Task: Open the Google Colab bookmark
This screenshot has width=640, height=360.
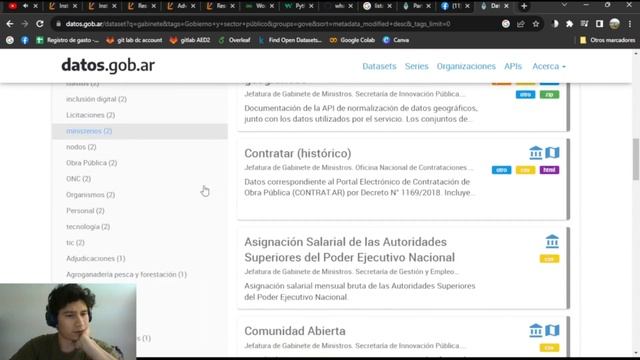Action: click(x=352, y=40)
